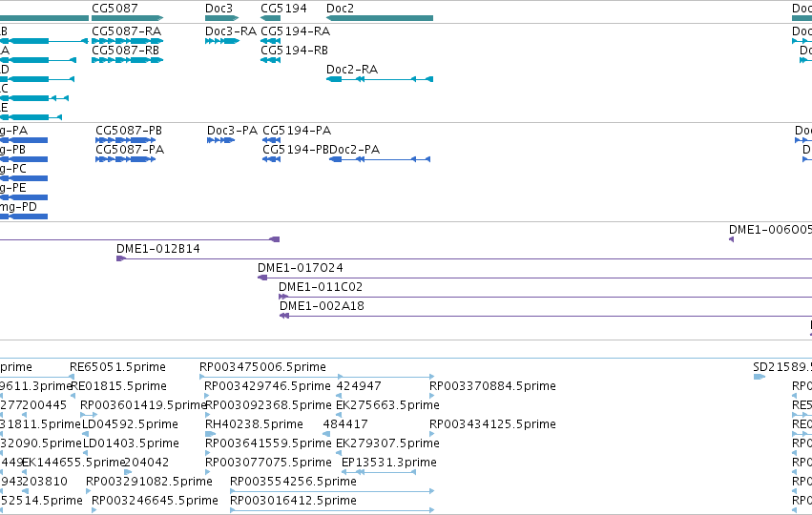Select the DME1-011C02 clone feature

(545, 297)
